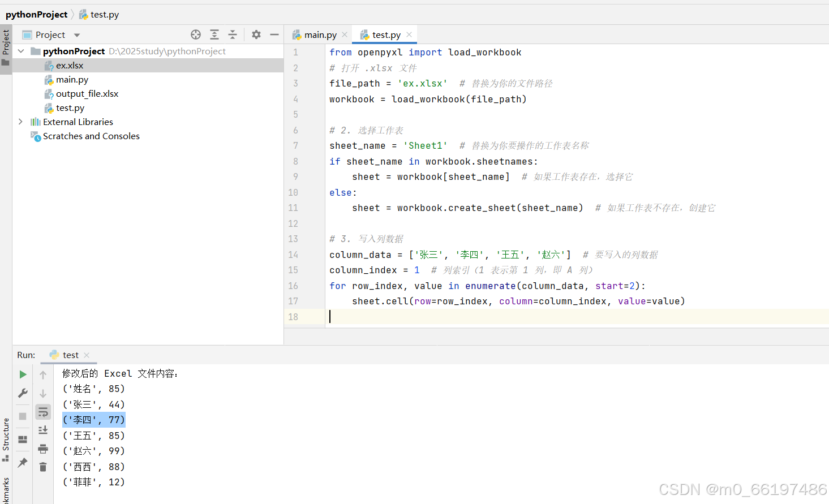Expand All nodes in the Project tree
This screenshot has height=504, width=829.
[214, 35]
